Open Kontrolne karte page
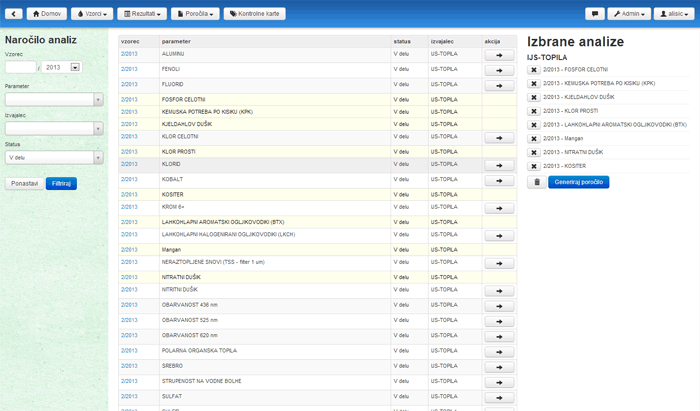Image resolution: width=700 pixels, height=411 pixels. coord(254,14)
